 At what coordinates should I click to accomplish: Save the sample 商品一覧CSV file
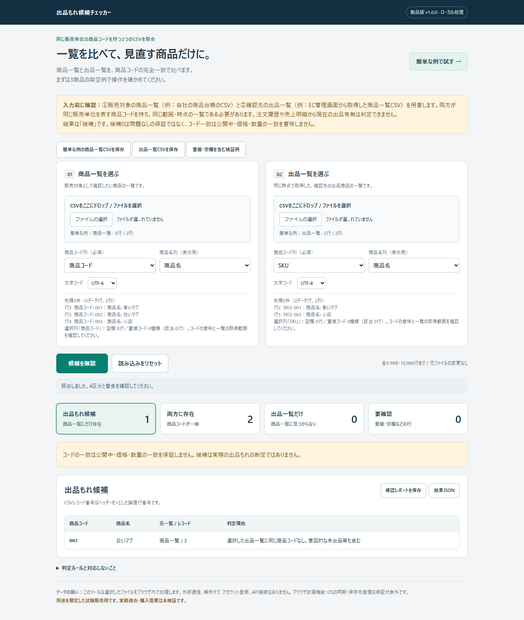pos(93,149)
